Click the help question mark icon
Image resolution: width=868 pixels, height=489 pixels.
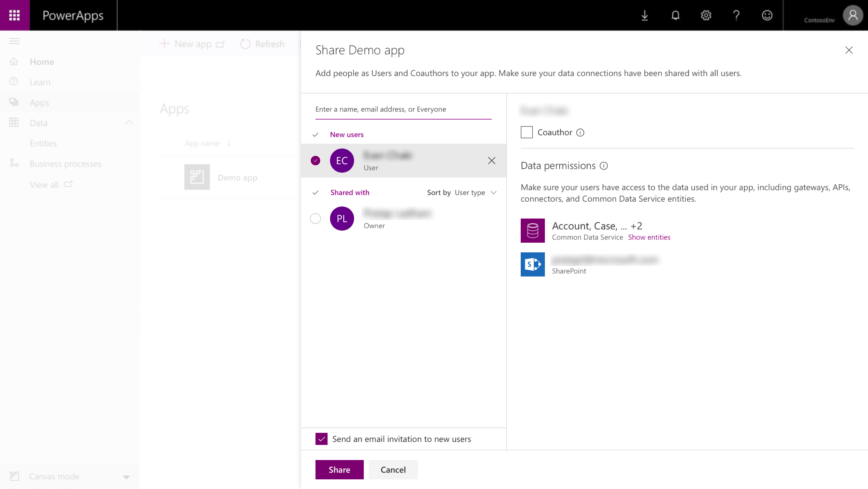tap(736, 15)
